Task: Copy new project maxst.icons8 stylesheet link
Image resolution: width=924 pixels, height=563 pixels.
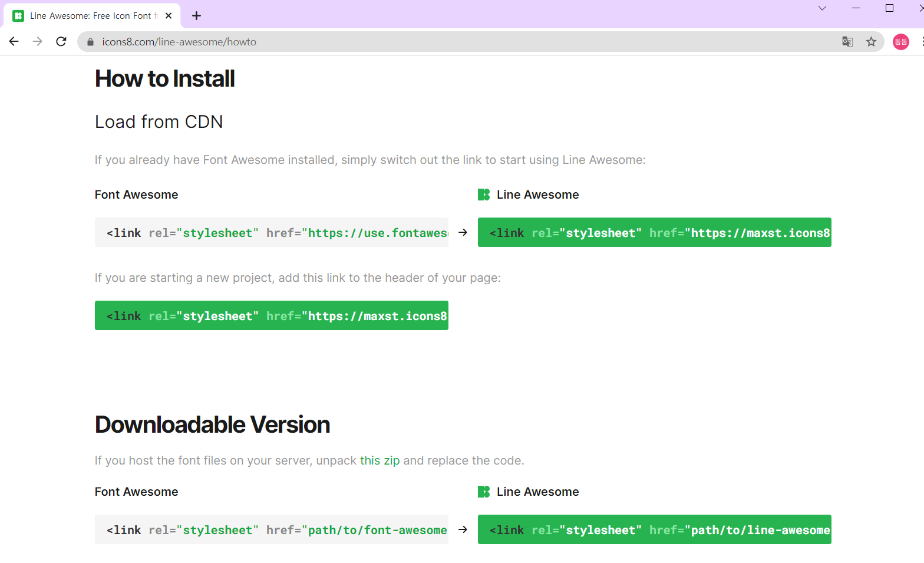Action: click(272, 315)
